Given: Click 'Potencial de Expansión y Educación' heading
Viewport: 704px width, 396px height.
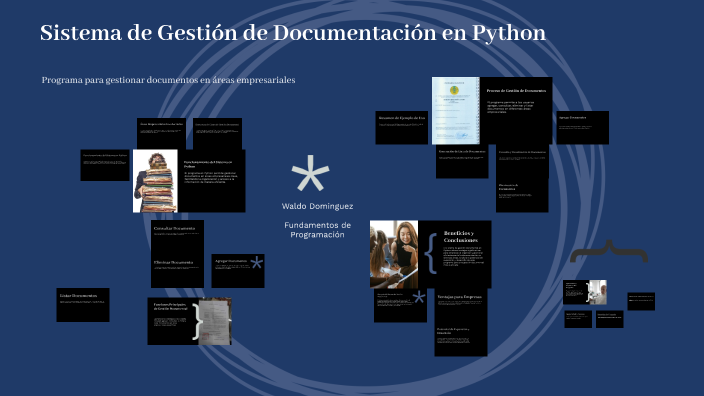Looking at the screenshot, I should (453, 331).
